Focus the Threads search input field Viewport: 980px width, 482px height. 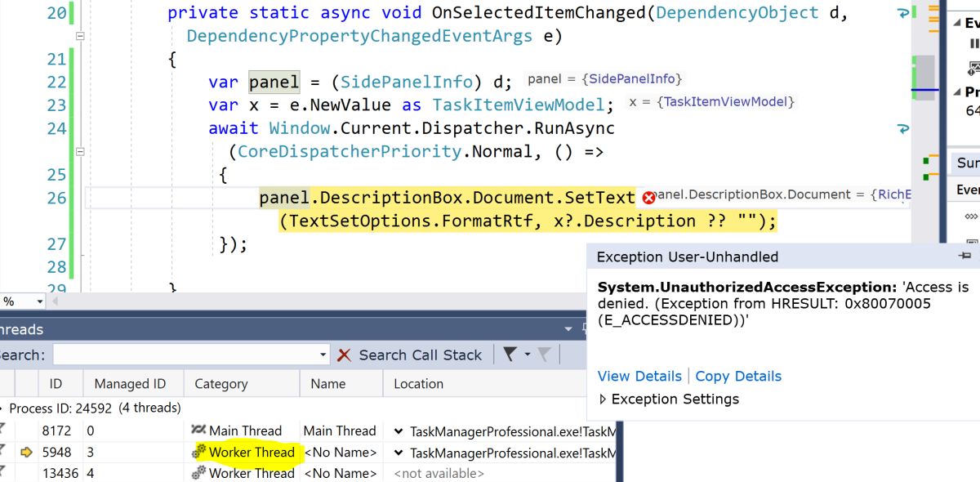pyautogui.click(x=185, y=355)
